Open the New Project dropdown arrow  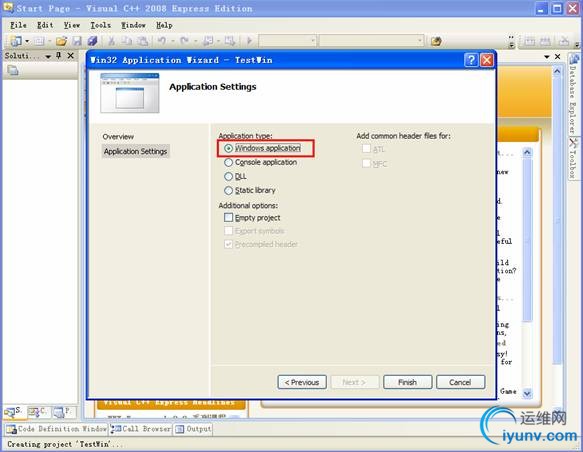point(27,41)
